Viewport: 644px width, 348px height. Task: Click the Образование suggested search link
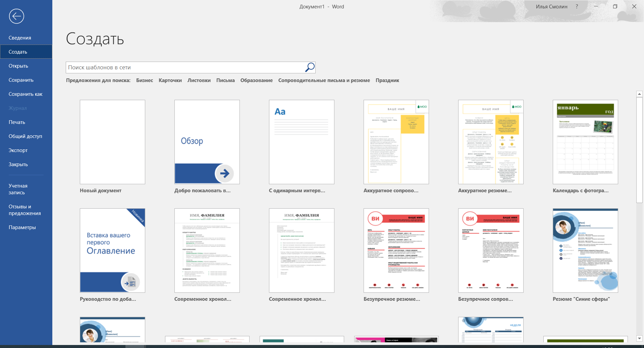pos(256,80)
